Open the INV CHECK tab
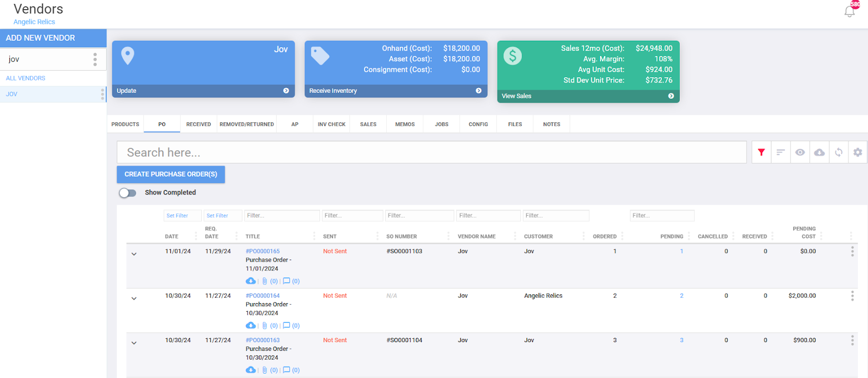The height and width of the screenshot is (378, 868). click(331, 124)
